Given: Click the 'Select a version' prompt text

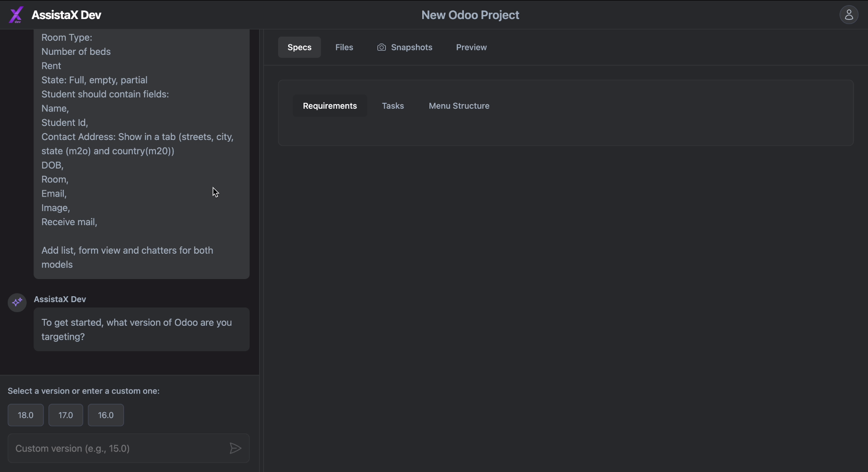Looking at the screenshot, I should coord(84,391).
